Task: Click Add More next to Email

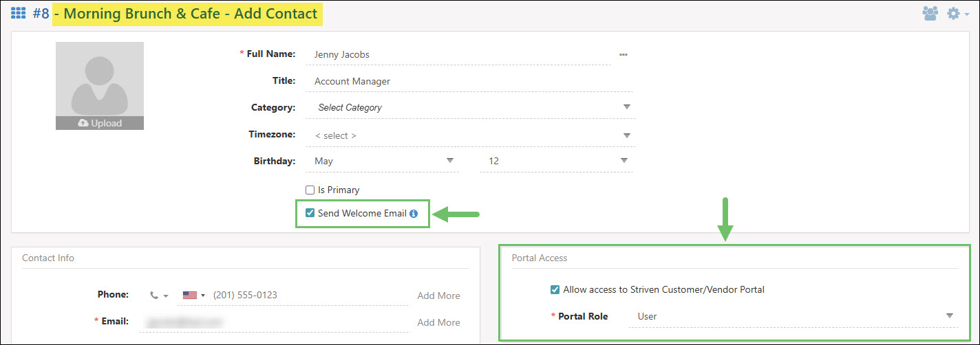Action: pyautogui.click(x=438, y=322)
